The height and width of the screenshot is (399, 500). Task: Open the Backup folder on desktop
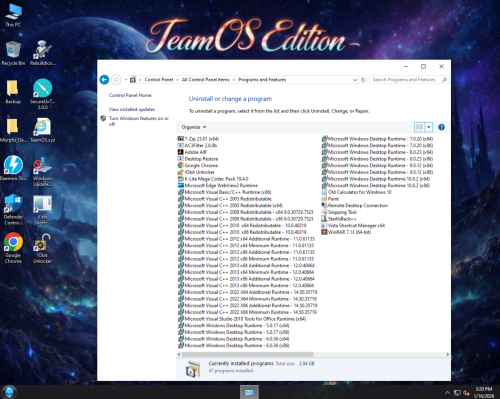point(13,92)
